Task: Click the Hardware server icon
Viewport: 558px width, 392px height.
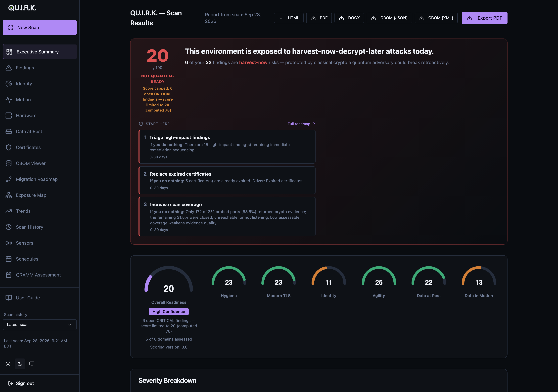Action: click(9, 116)
